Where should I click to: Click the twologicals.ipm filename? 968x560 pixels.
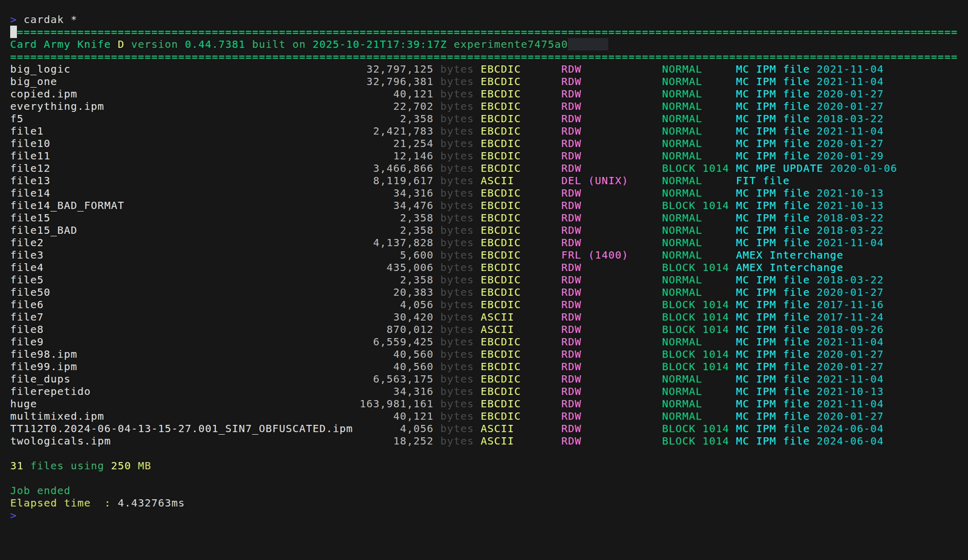click(x=60, y=441)
